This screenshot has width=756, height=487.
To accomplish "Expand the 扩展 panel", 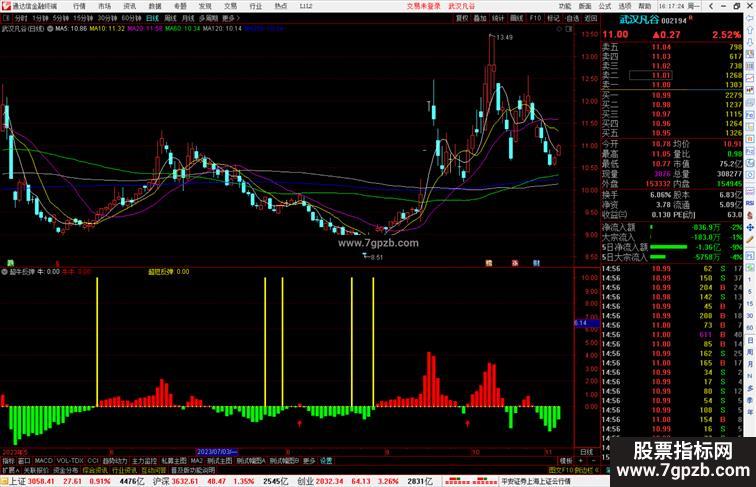I will pyautogui.click(x=10, y=470).
